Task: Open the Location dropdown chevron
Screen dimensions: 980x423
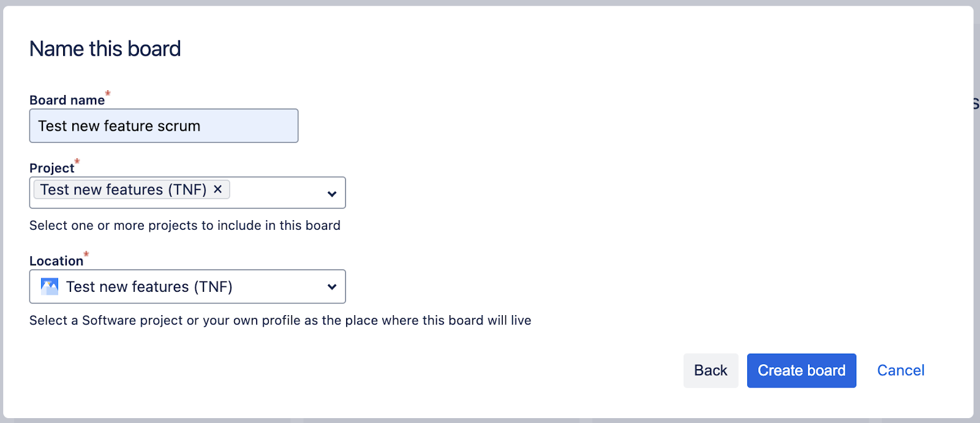Action: pyautogui.click(x=332, y=286)
